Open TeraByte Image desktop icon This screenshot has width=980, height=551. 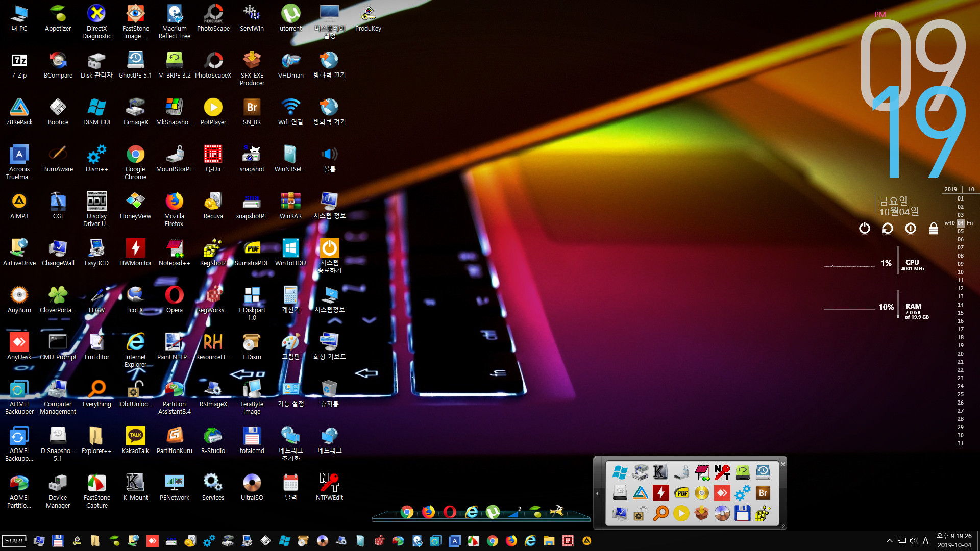tap(252, 397)
